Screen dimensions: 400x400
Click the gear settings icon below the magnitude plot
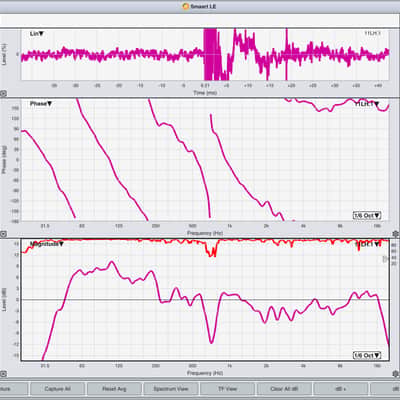396,374
